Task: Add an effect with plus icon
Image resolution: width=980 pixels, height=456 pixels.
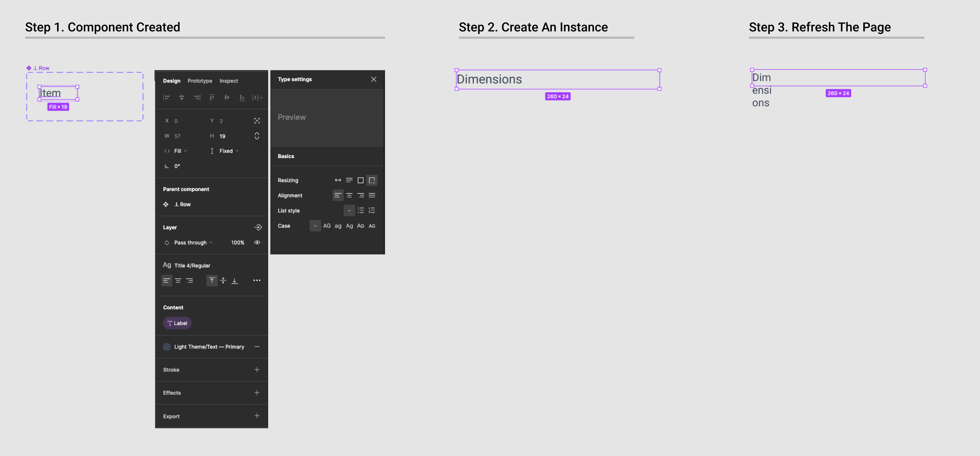Action: click(x=257, y=392)
